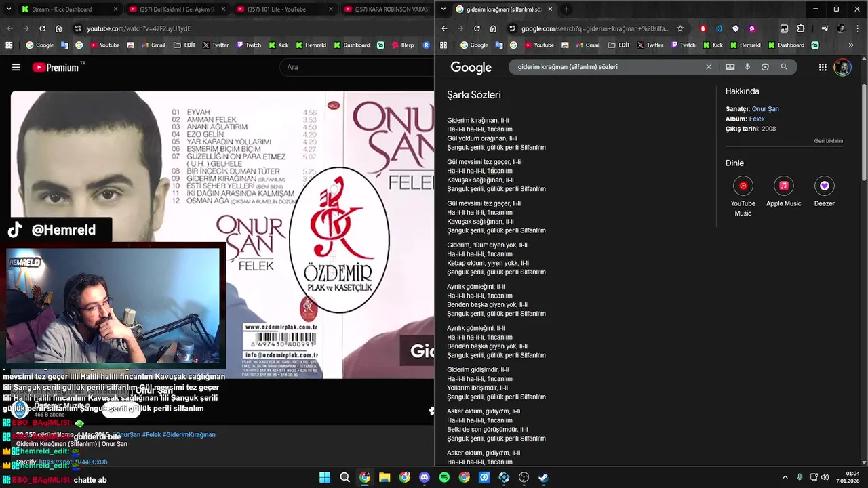This screenshot has height=488, width=868.
Task: Open the Felek album link
Action: [757, 119]
